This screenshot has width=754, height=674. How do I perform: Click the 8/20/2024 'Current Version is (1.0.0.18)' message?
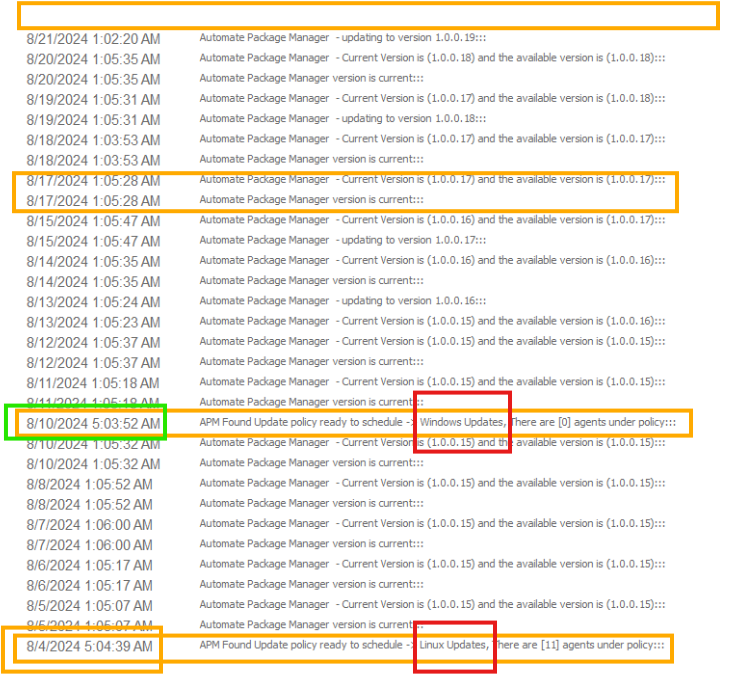[x=432, y=58]
